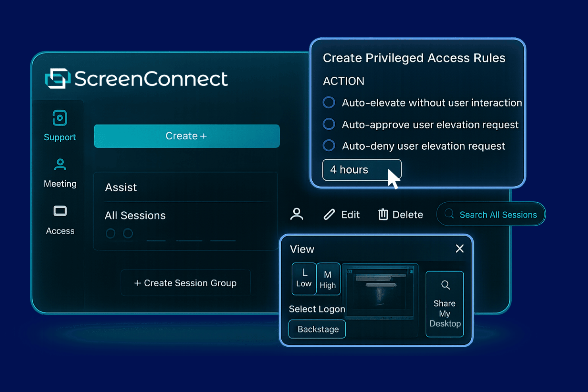
Task: Switch view quality to Low
Action: [304, 278]
